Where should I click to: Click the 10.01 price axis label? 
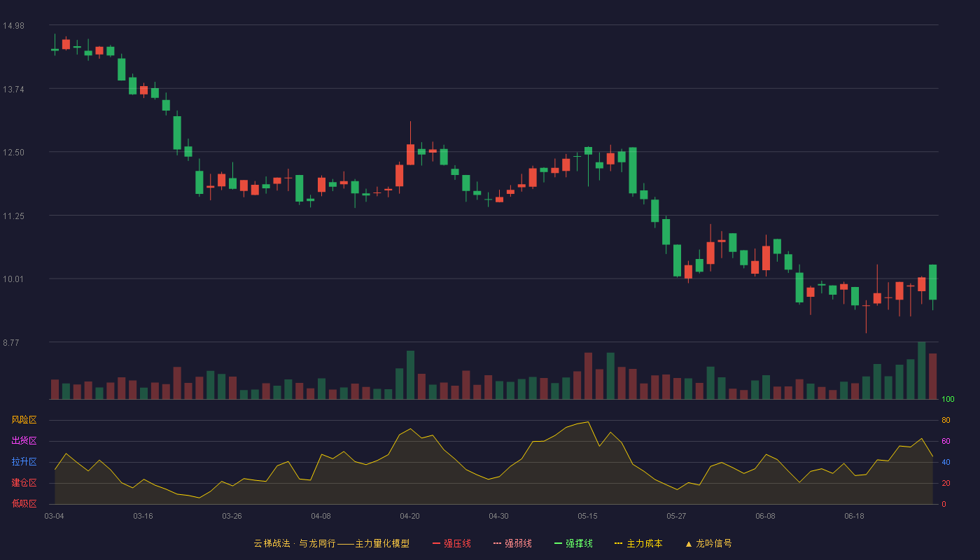[13, 279]
